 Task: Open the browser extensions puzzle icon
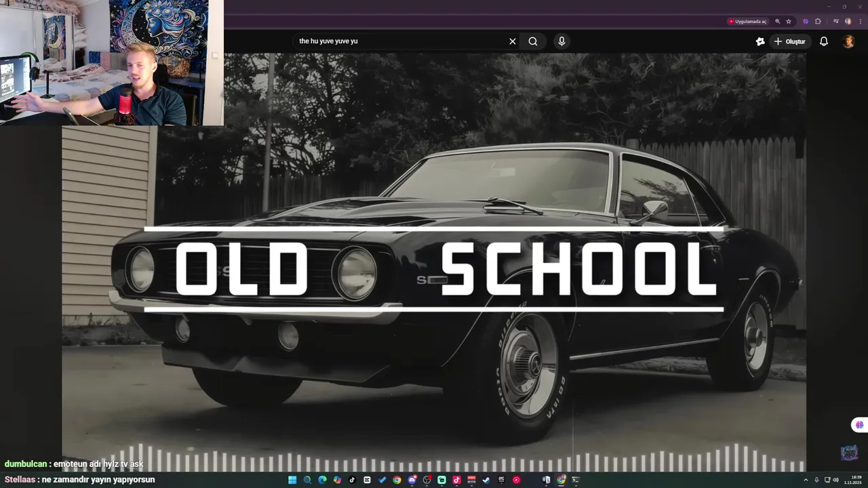coord(818,22)
